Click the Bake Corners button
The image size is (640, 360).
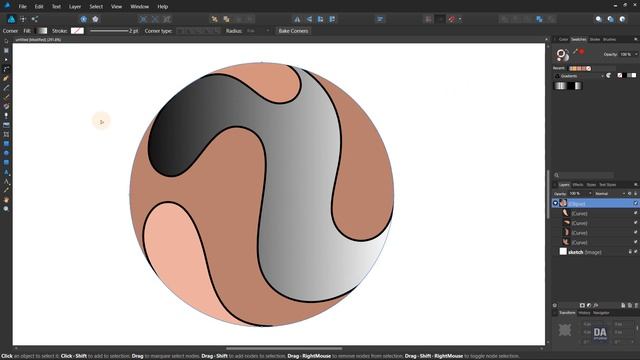(x=293, y=31)
